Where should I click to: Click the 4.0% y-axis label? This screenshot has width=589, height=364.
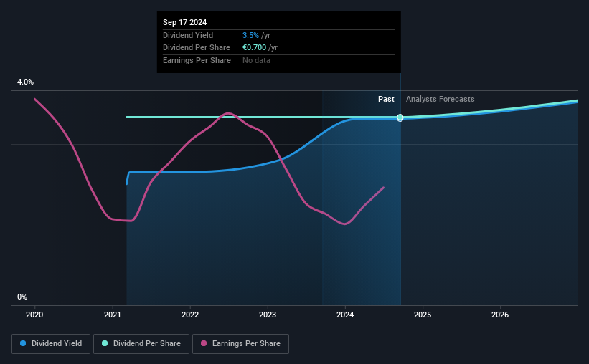point(25,82)
